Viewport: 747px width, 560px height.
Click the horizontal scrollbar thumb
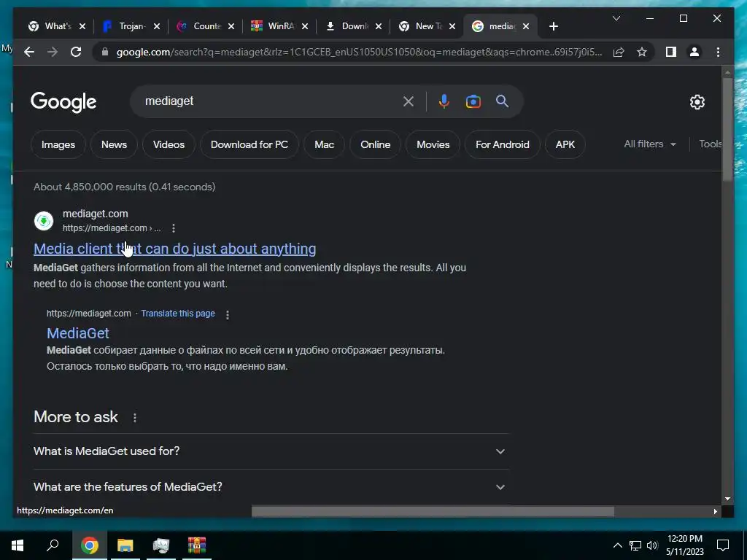[x=433, y=511]
